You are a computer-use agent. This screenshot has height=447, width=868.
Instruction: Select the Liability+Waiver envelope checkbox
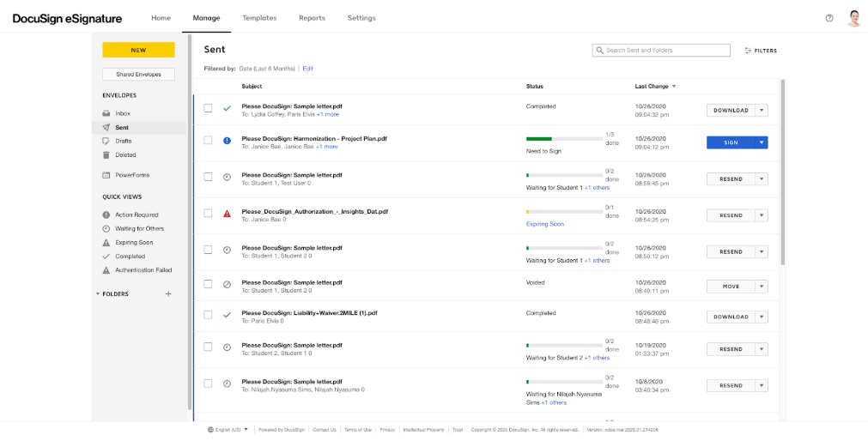[x=208, y=315]
